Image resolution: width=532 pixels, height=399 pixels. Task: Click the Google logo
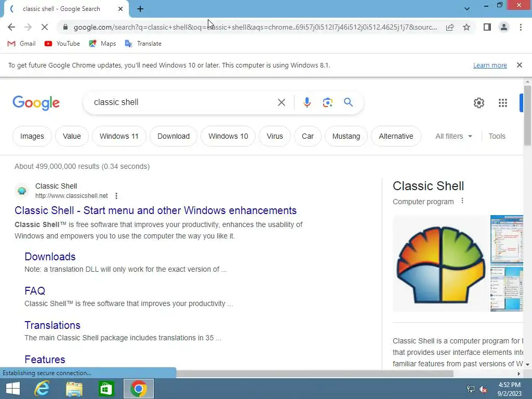pos(36,103)
